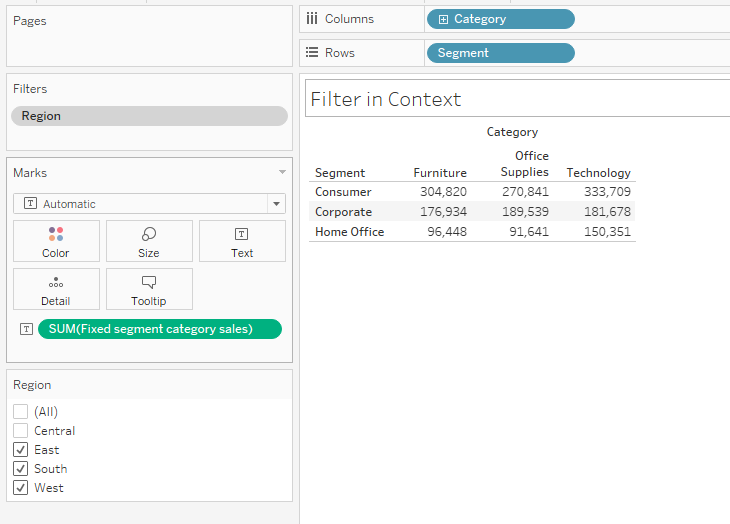Click the Category header above the table

(x=512, y=132)
